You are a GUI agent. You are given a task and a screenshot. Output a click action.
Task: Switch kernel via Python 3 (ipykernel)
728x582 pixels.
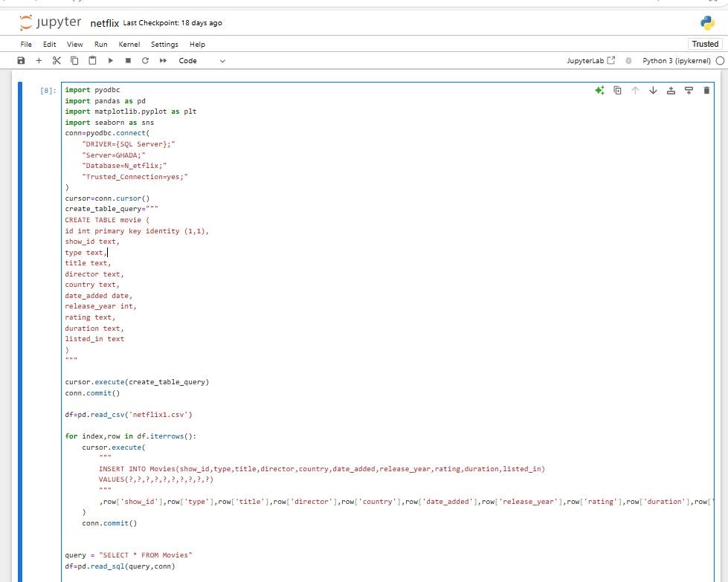(x=677, y=61)
